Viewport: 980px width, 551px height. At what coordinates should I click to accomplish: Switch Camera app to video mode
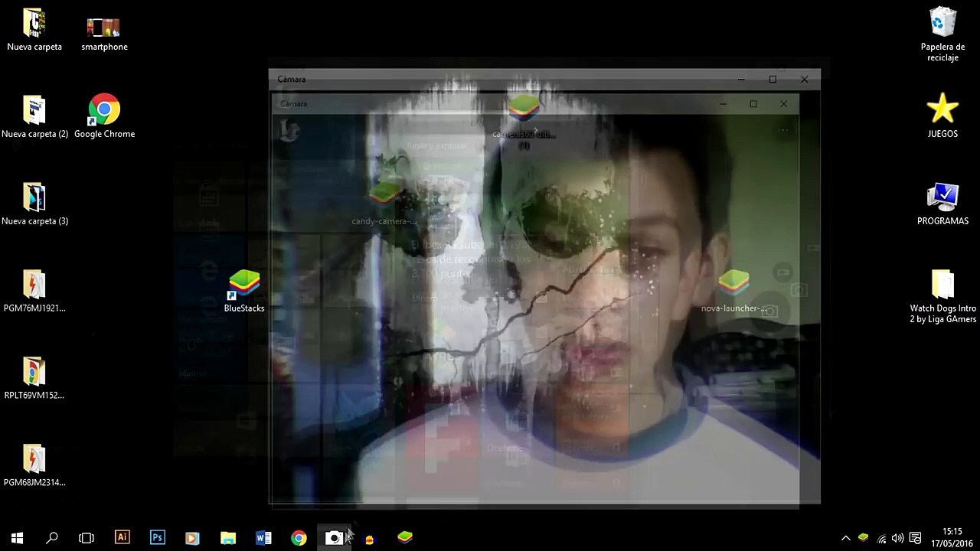[782, 272]
